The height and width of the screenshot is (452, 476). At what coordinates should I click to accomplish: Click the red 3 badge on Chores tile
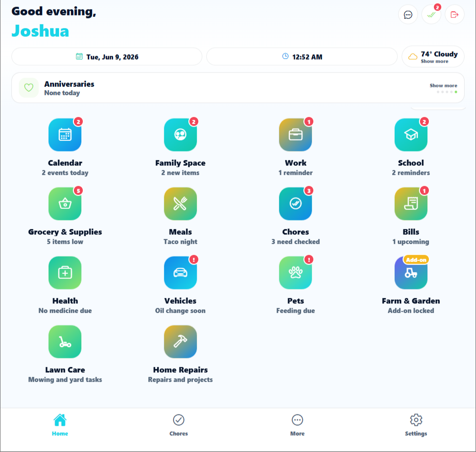pos(309,191)
